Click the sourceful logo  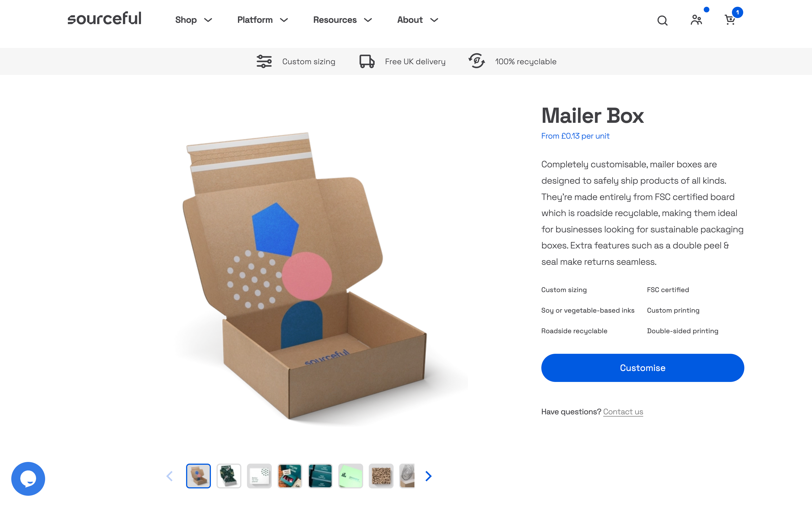[104, 18]
